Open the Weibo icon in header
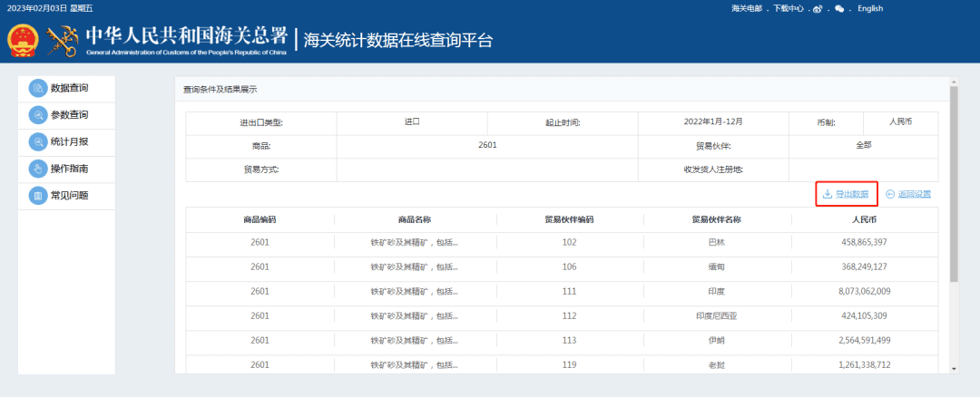The width and height of the screenshot is (980, 397). 818,9
